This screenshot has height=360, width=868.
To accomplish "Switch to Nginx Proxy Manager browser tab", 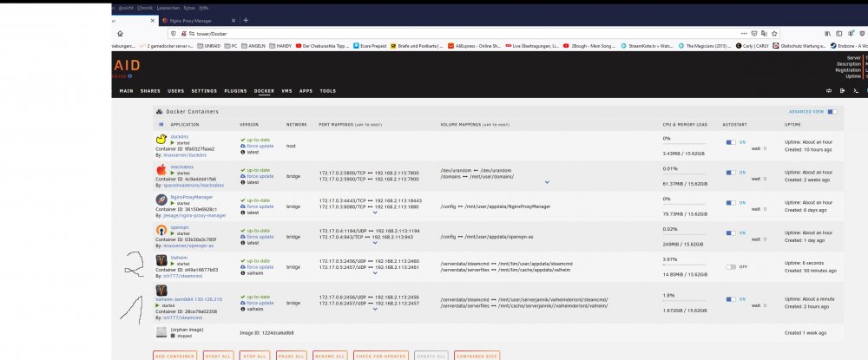I will [x=199, y=21].
